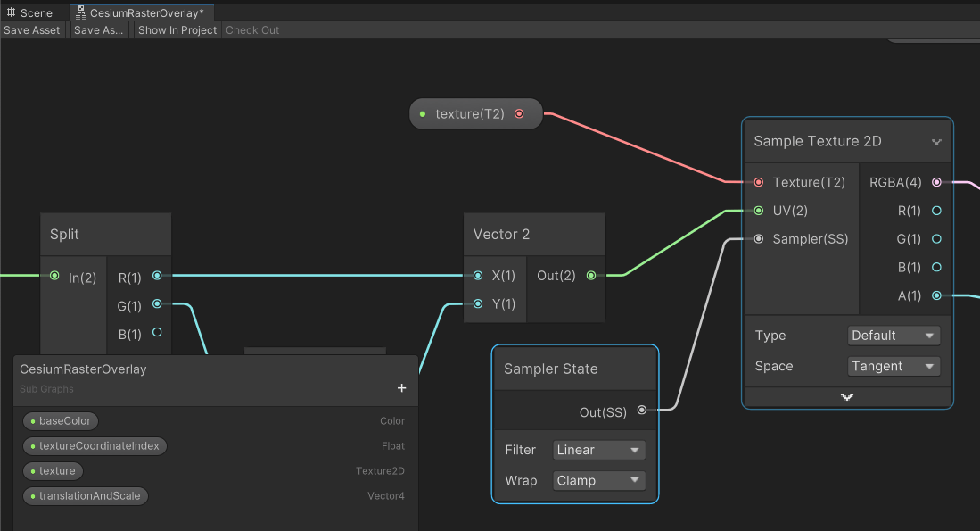The width and height of the screenshot is (980, 531).
Task: Select the CesiumRasterOverlay* tab
Action: (x=142, y=12)
